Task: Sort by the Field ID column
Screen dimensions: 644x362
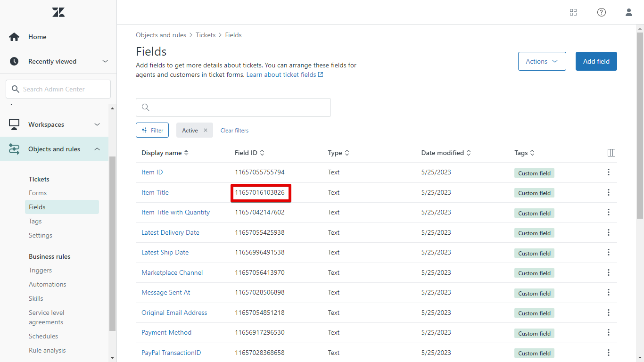Action: (249, 153)
